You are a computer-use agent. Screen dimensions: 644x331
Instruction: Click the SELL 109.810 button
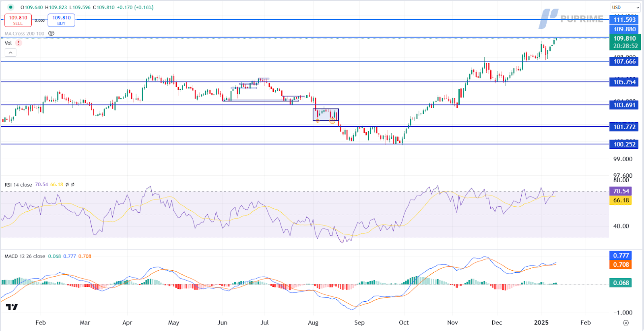18,21
